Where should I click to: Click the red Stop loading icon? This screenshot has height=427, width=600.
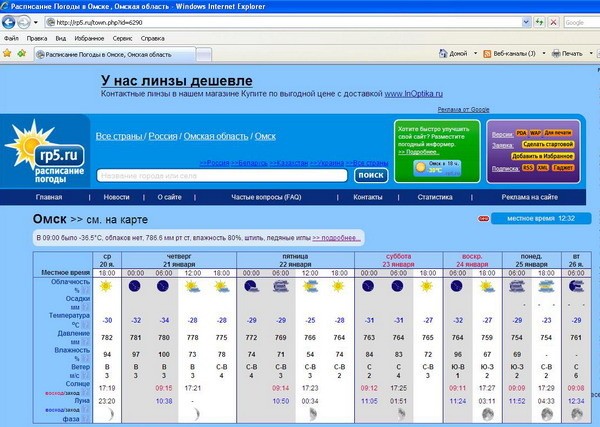pos(553,23)
